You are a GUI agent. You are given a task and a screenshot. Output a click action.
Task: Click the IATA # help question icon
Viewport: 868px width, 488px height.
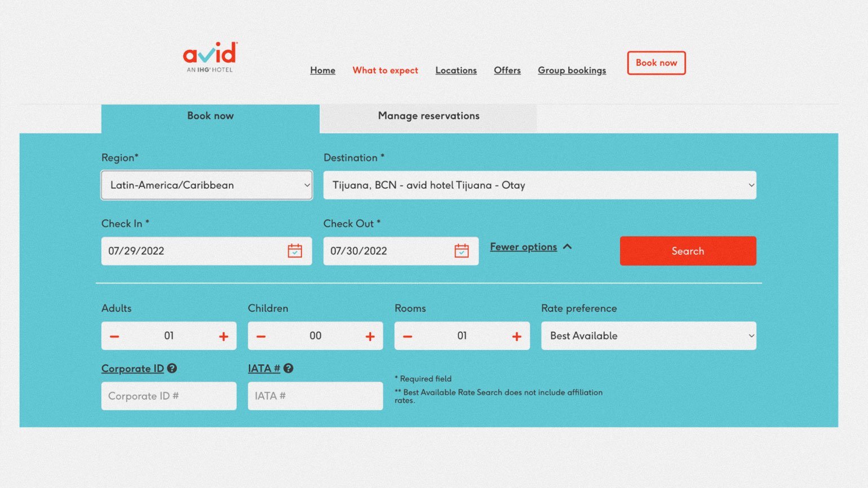pyautogui.click(x=288, y=368)
